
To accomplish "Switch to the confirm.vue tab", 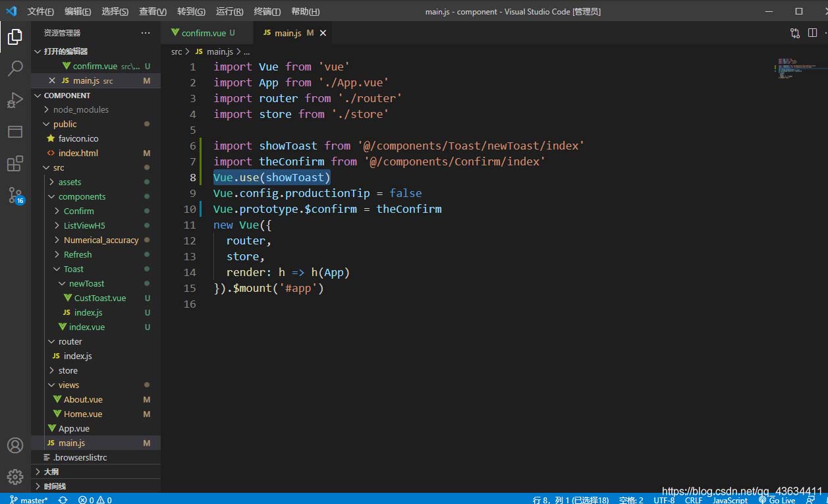I will coord(203,33).
